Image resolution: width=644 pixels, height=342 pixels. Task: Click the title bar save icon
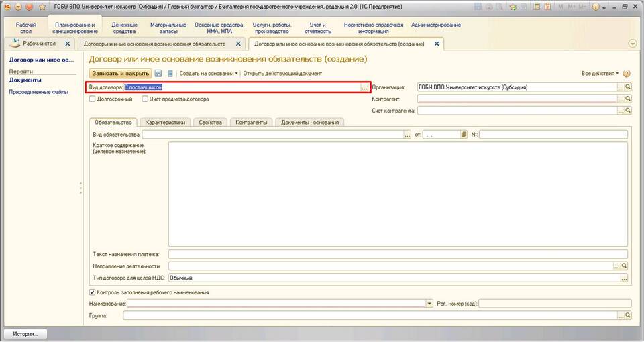[478, 7]
